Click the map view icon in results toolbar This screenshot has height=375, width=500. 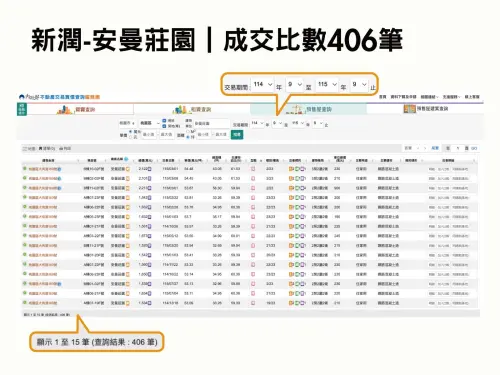tap(25, 149)
